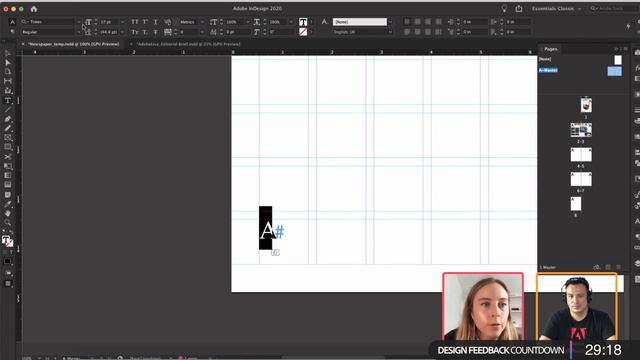Screen dimensions: 640x360
Task: Select the Zoom tool
Action: coord(8,222)
